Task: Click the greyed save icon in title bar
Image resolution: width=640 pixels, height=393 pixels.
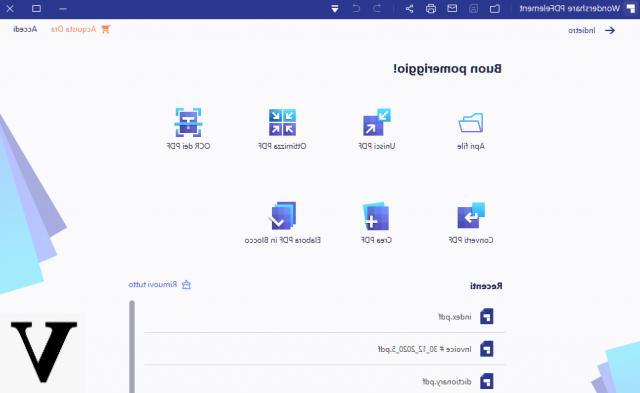Action: tap(473, 9)
